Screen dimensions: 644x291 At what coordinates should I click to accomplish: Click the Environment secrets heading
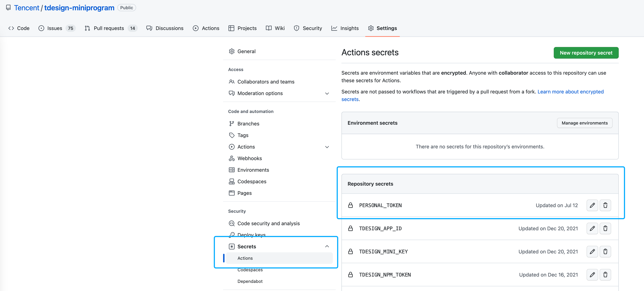(x=372, y=123)
